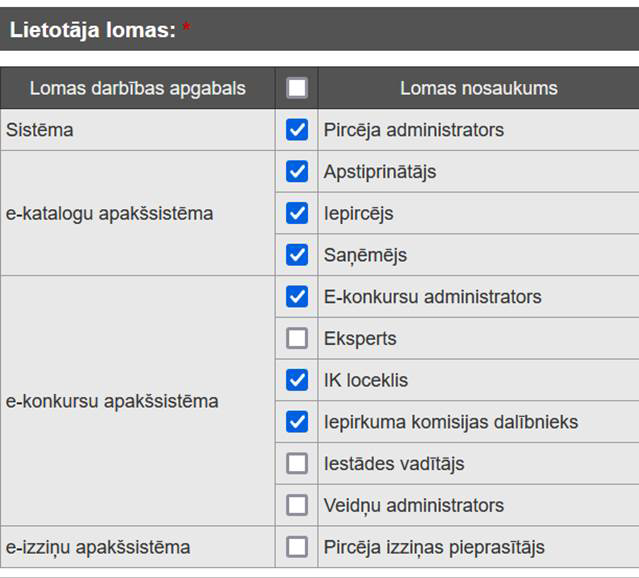Tick the Pircēja izziņas pieprasītājs checkbox
The image size is (639, 578).
(297, 547)
